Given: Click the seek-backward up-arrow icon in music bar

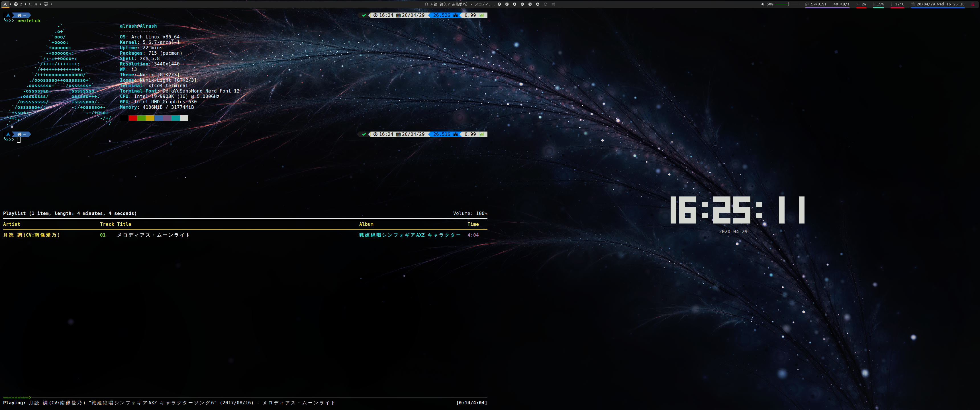Looking at the screenshot, I should pos(499,4).
